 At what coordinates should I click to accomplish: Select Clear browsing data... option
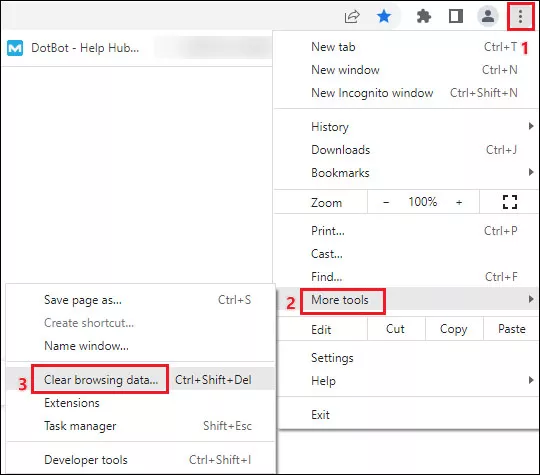click(x=141, y=380)
